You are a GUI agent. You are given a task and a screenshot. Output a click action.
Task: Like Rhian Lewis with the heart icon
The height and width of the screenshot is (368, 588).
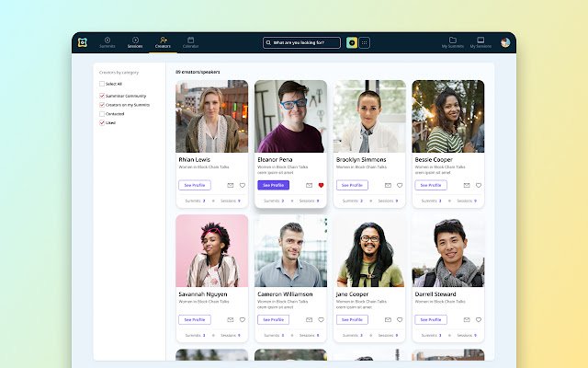coord(243,185)
